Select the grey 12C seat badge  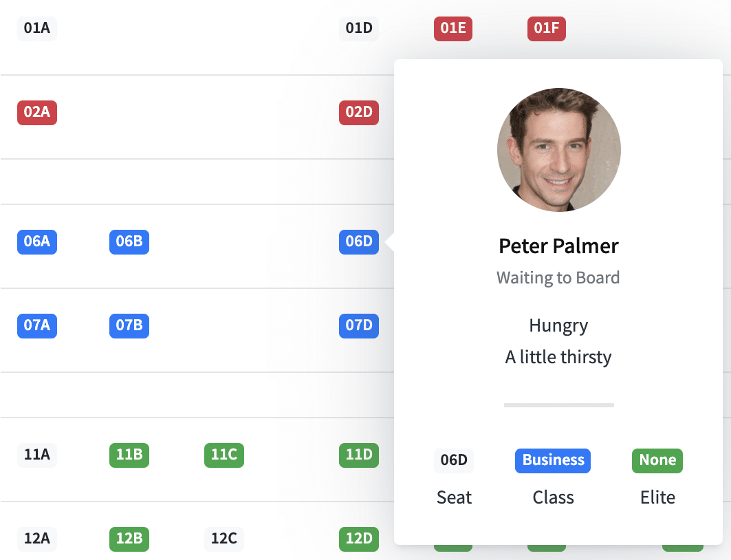[x=224, y=539]
